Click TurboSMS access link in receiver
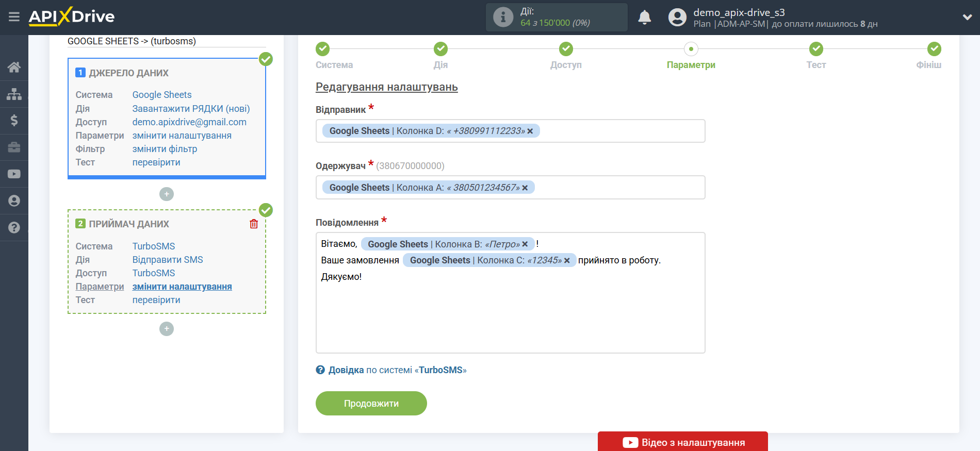This screenshot has width=980, height=451. [154, 273]
